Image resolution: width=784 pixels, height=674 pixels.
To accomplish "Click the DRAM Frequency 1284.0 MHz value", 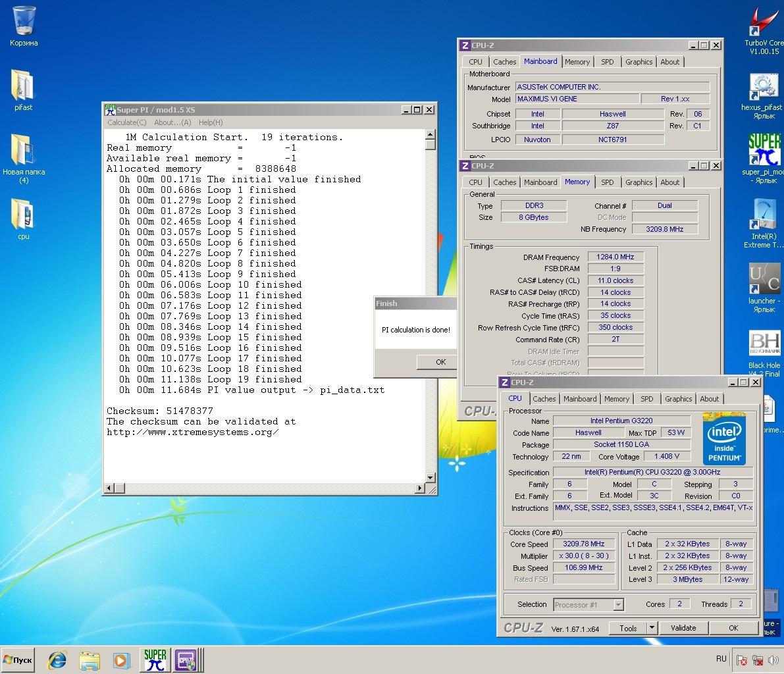I will pyautogui.click(x=615, y=257).
